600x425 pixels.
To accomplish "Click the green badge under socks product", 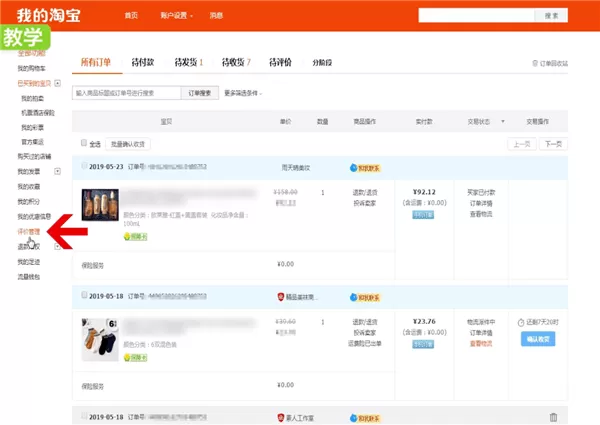I will (x=135, y=358).
